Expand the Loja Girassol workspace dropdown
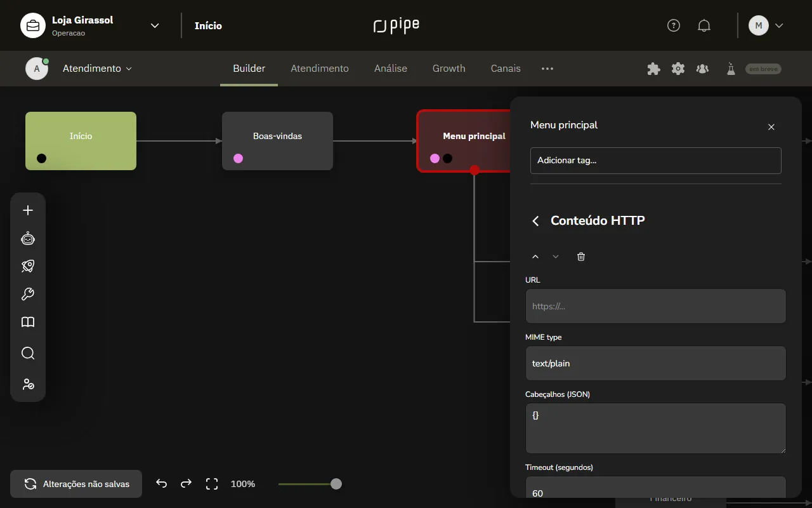Screen dimensions: 812x508 (x=155, y=25)
